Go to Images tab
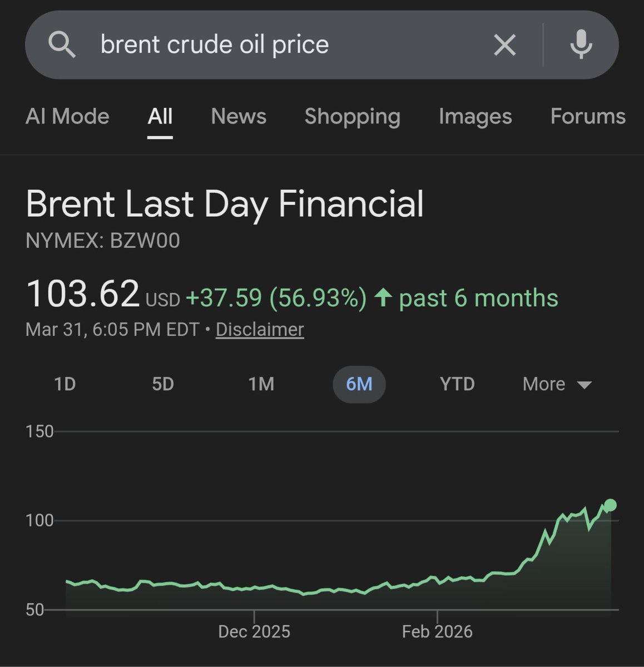 point(475,116)
